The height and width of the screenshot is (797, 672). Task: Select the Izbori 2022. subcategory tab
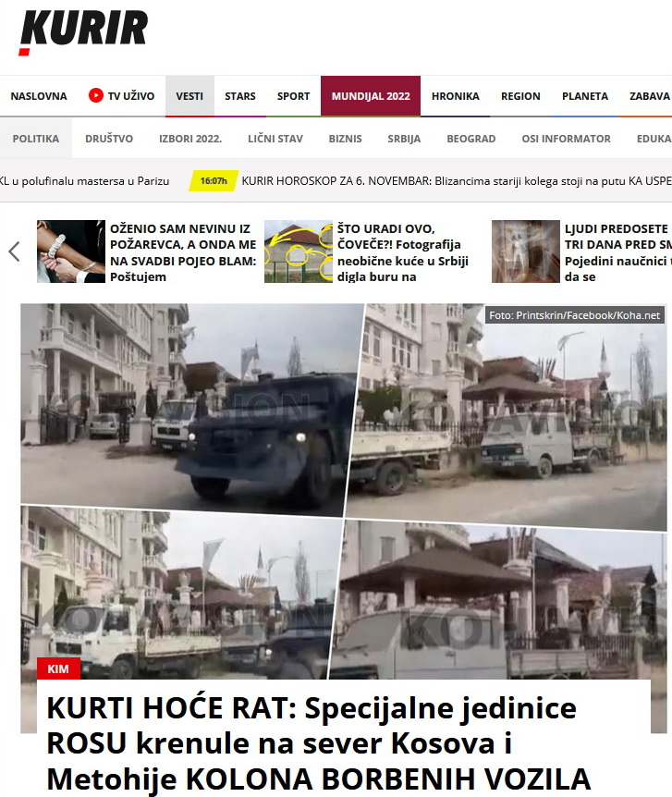(x=190, y=139)
